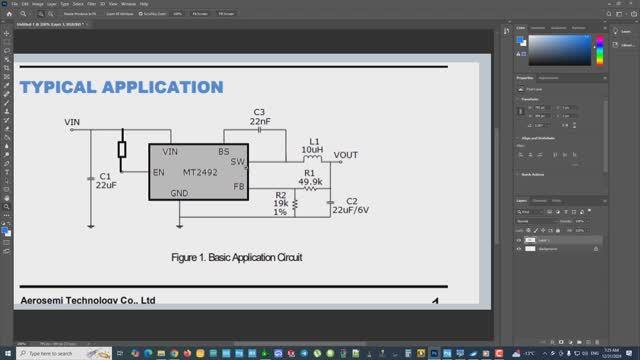640x360 pixels.
Task: Create a new group in Layers panel
Action: coord(579,342)
